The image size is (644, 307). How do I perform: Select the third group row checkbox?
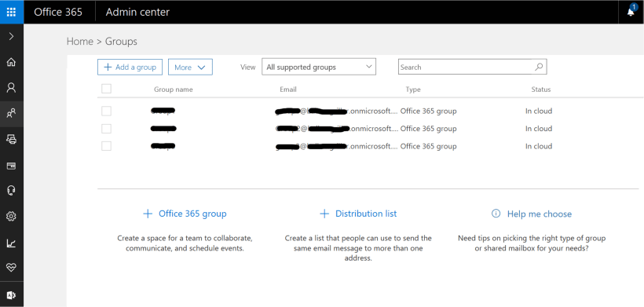click(106, 146)
